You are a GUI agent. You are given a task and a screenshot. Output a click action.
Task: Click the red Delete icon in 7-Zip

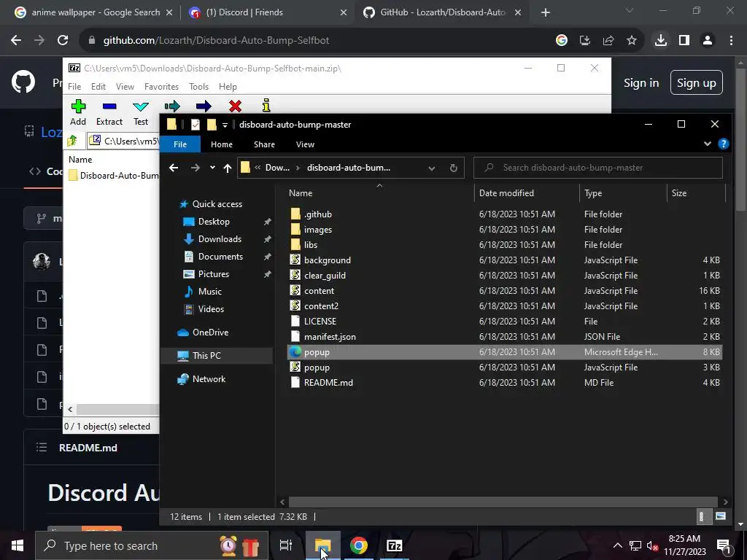point(235,106)
